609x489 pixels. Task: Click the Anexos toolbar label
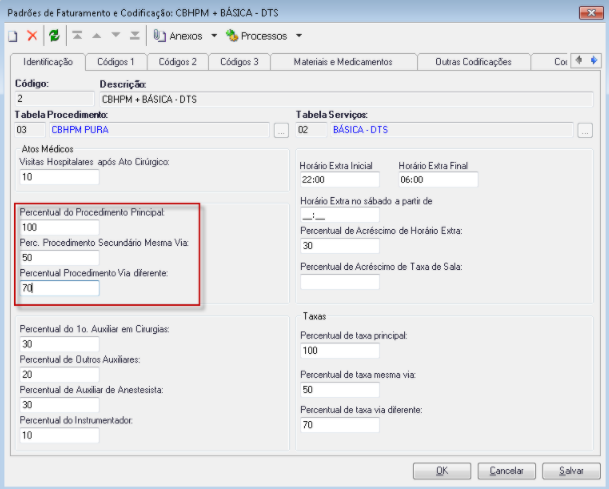(186, 36)
